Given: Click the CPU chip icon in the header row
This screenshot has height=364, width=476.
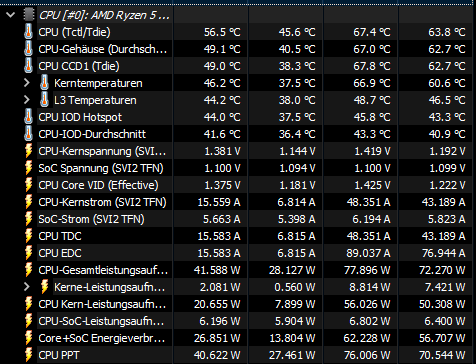Looking at the screenshot, I should point(29,15).
